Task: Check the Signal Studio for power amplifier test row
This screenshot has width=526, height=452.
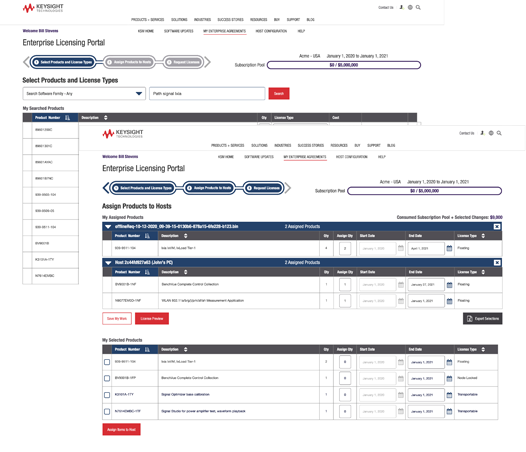Action: click(107, 411)
